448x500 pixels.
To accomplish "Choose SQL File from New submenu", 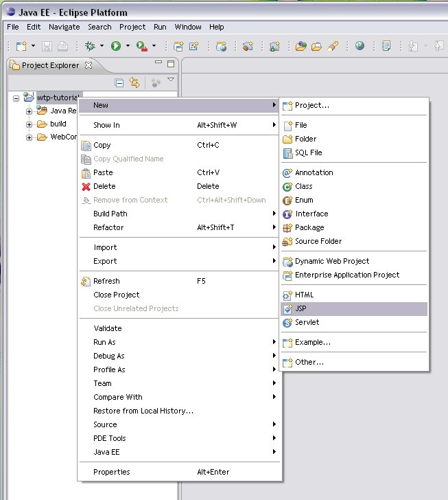I will [354, 152].
